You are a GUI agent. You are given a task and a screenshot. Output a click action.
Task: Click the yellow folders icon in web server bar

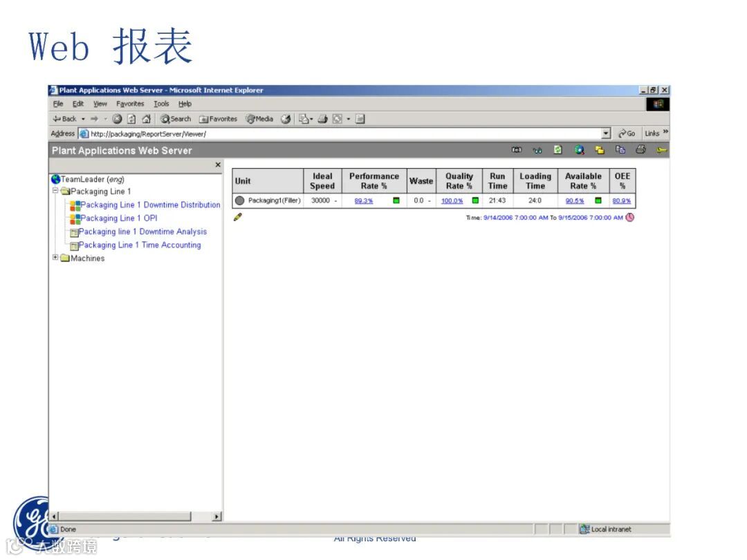tap(599, 150)
